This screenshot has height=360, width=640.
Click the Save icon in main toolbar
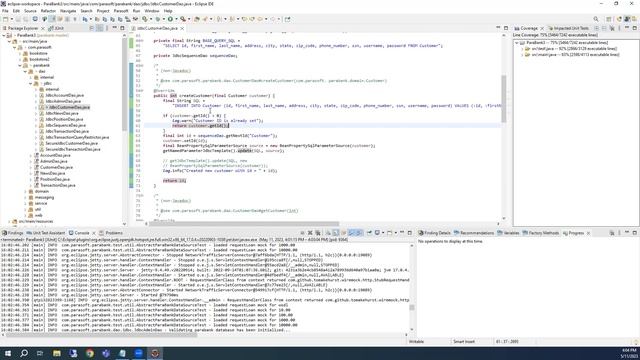coord(18,19)
